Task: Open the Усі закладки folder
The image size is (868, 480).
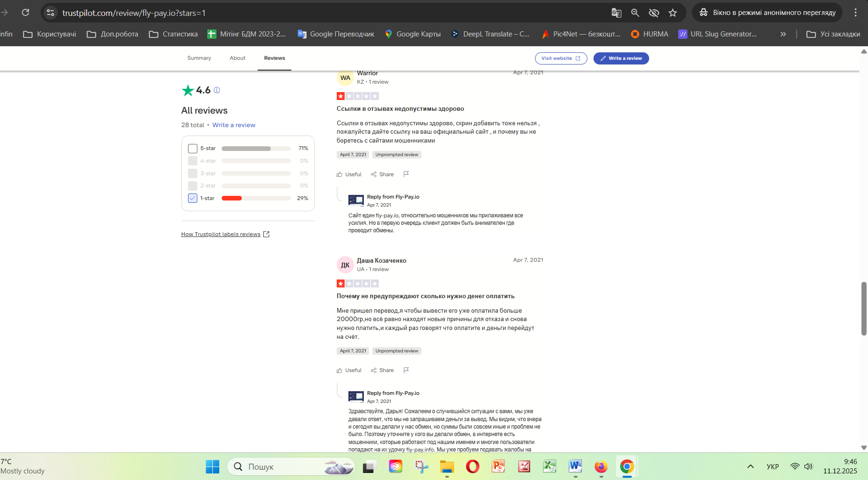Action: (x=833, y=34)
